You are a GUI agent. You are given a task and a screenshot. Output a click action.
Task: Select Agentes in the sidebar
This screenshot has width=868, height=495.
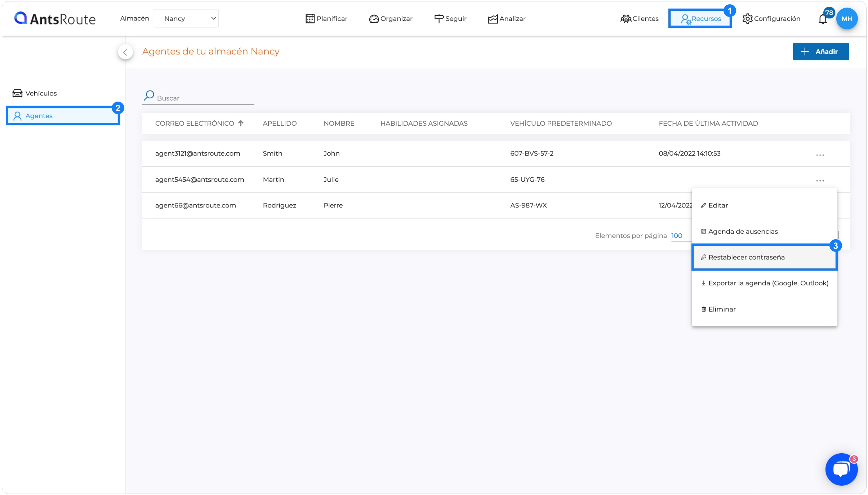pos(63,116)
